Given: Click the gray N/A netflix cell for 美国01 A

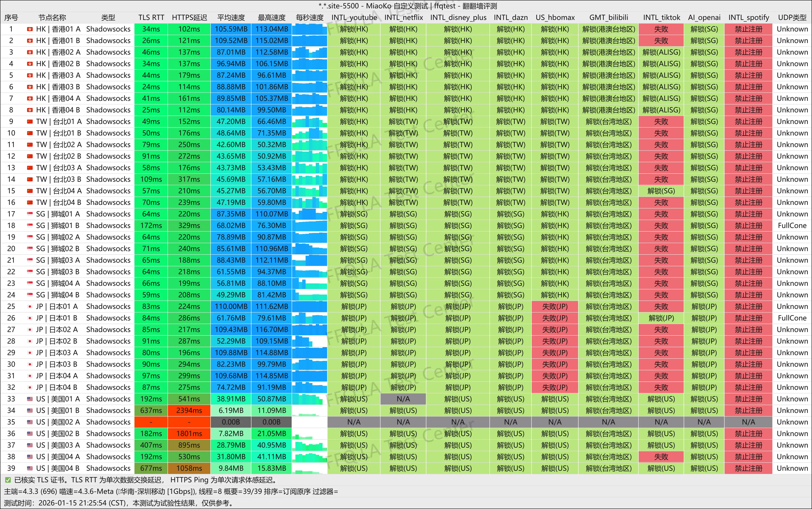Looking at the screenshot, I should pos(403,399).
